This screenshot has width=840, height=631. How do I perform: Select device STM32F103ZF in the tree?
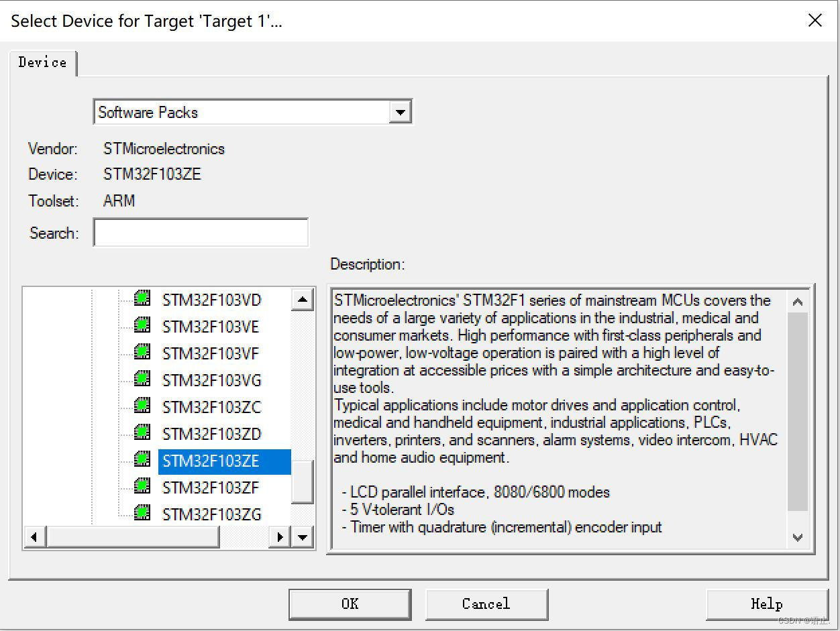pyautogui.click(x=210, y=488)
